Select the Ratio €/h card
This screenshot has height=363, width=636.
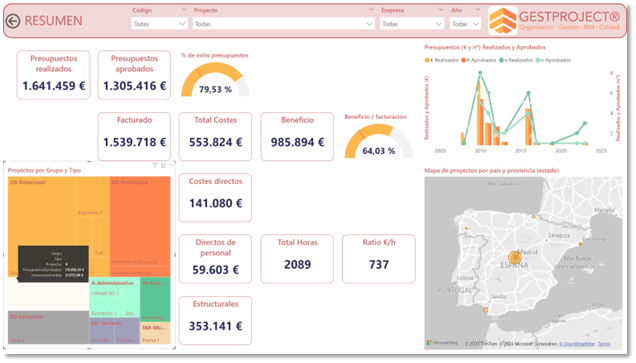point(379,259)
